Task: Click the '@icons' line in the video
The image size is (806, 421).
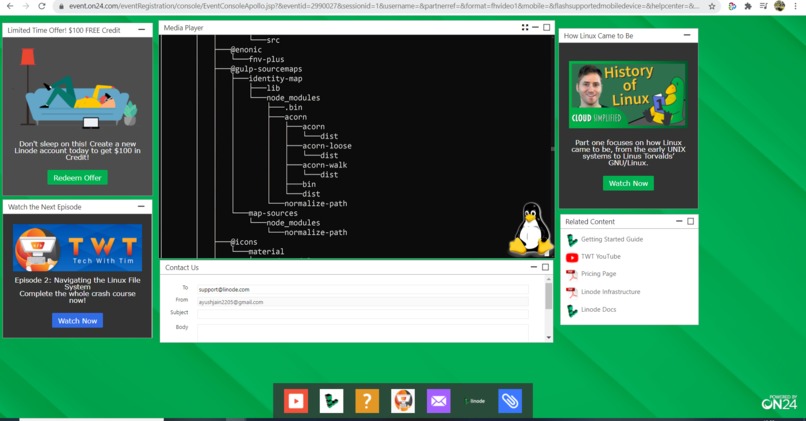Action: click(x=244, y=242)
